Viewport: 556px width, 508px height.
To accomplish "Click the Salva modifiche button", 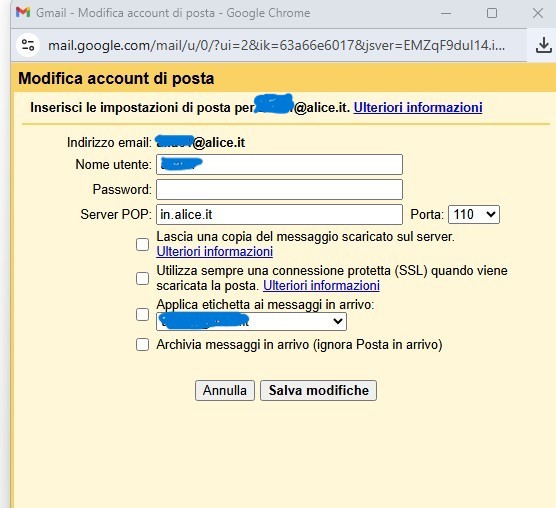I will [x=318, y=391].
